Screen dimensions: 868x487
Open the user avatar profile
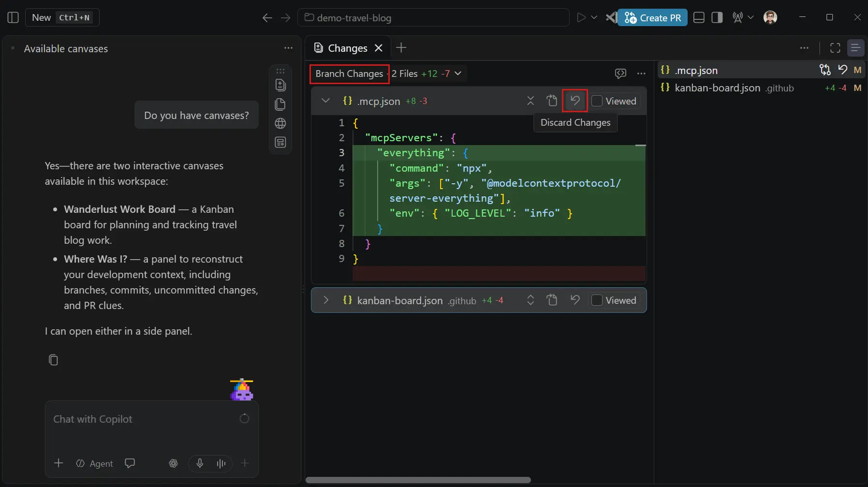(x=770, y=17)
